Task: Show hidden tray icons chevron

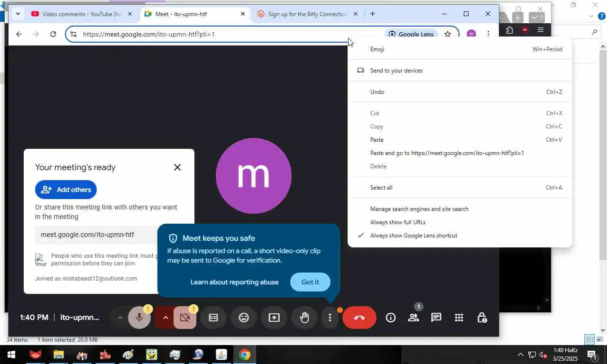Action: (520, 355)
